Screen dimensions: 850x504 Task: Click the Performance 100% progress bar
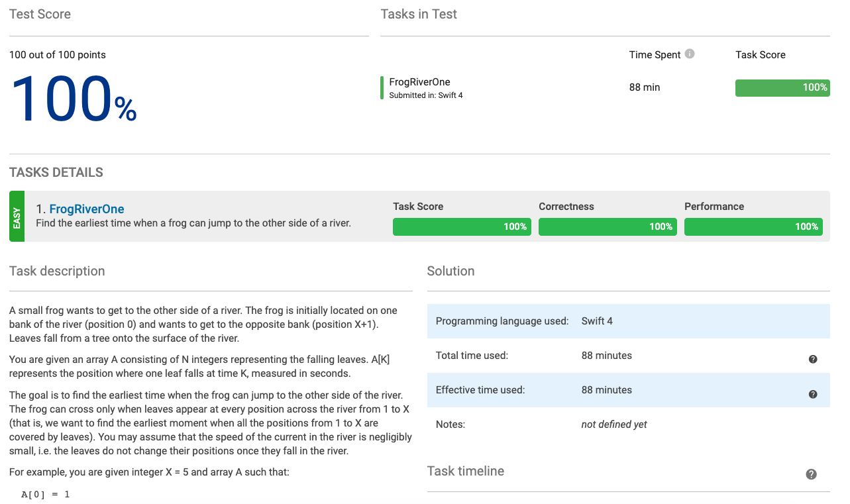753,227
